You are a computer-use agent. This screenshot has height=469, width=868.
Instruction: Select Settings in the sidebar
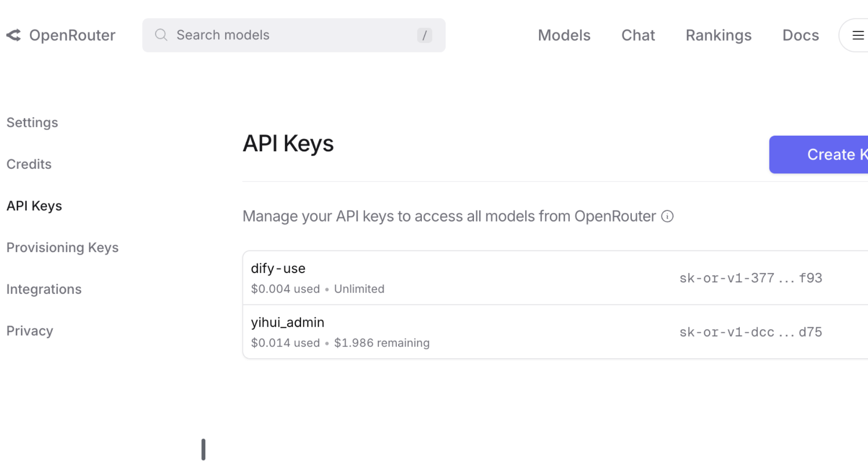click(x=32, y=123)
